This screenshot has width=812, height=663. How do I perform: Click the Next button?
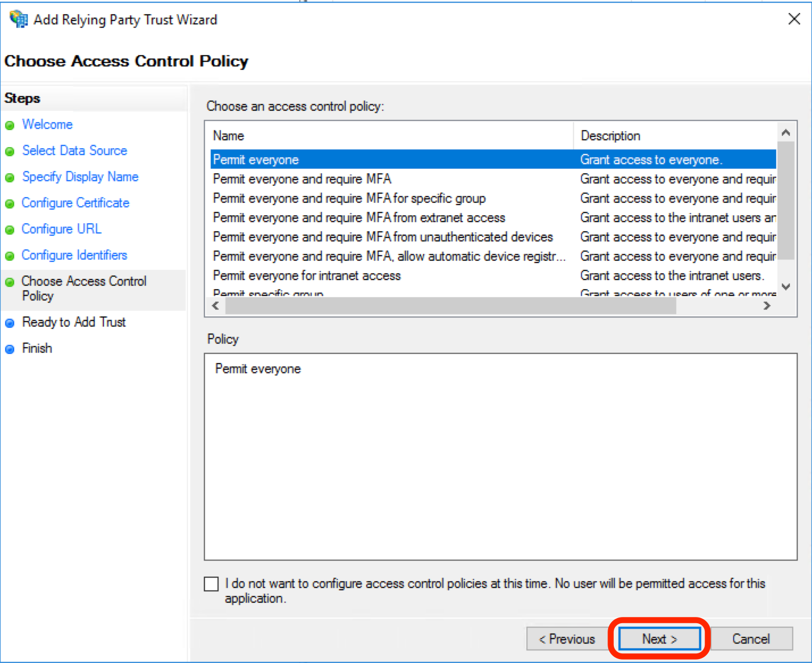(x=659, y=639)
